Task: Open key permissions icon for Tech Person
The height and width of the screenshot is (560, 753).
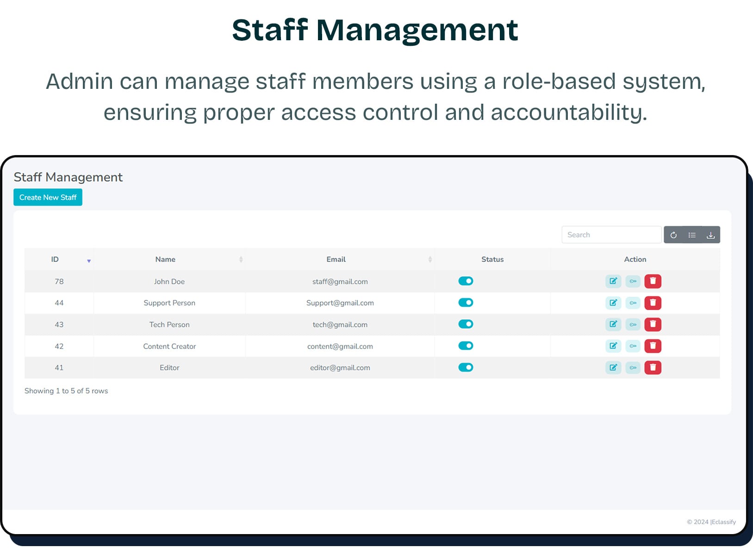Action: click(x=633, y=324)
